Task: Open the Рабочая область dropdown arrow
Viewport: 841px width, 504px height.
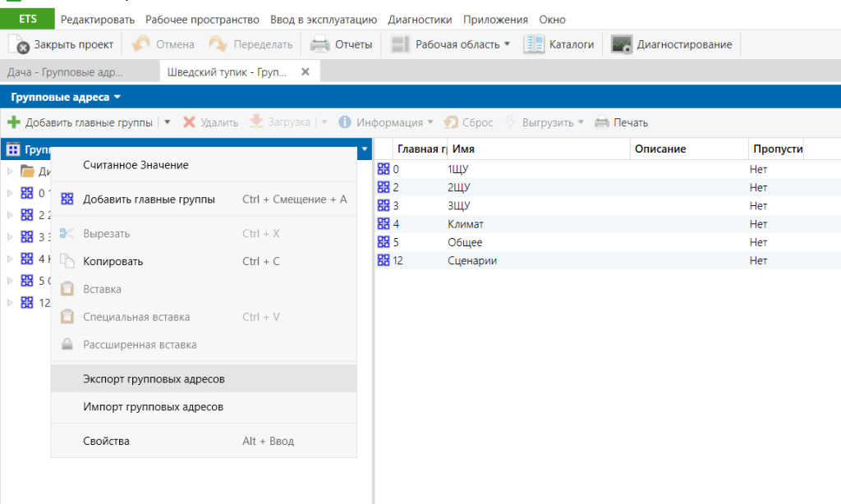Action: (x=507, y=44)
